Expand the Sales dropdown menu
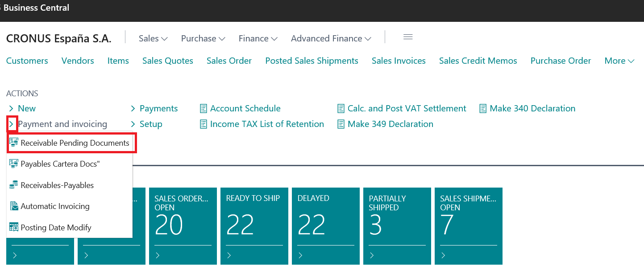 (x=153, y=38)
